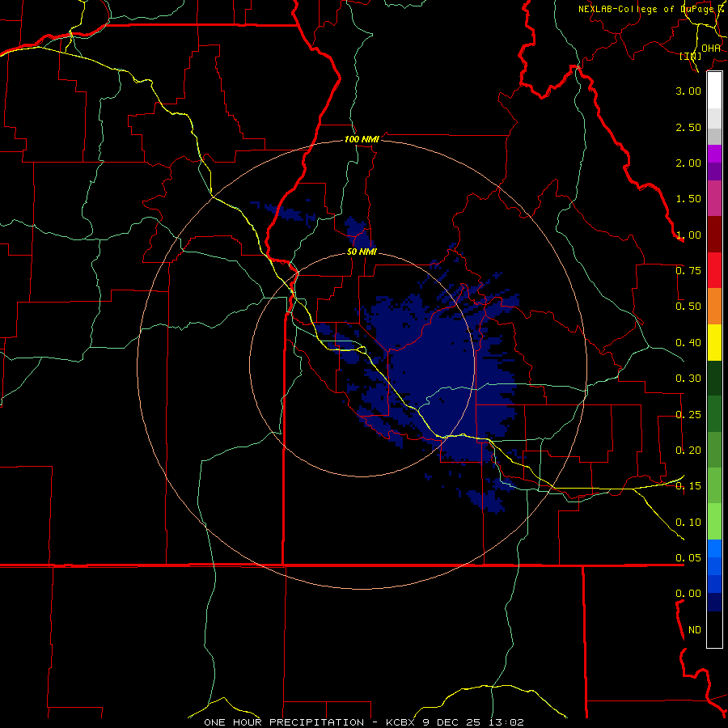This screenshot has height=728, width=728.
Task: Click the 50 NMI range ring label
Action: (362, 252)
